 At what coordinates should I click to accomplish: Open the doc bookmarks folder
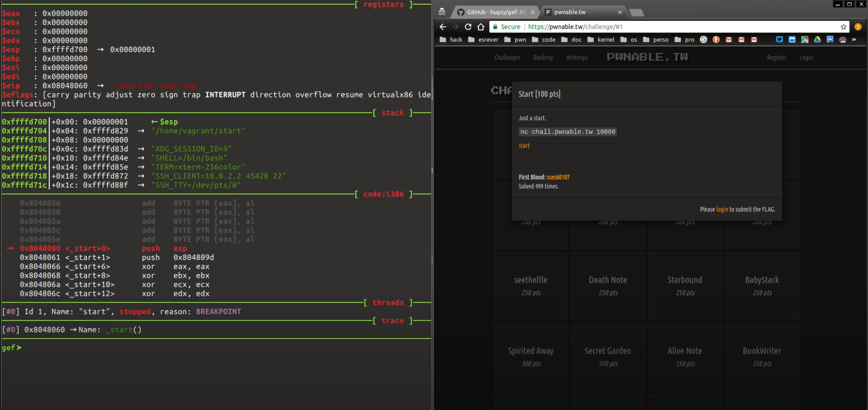[x=571, y=39]
